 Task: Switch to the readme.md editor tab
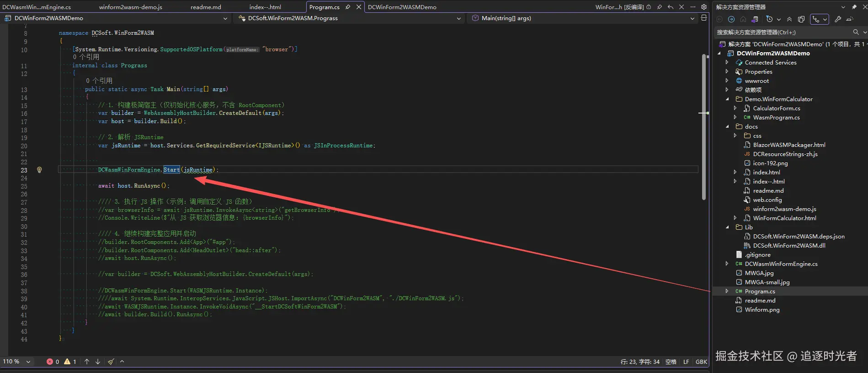pos(206,7)
